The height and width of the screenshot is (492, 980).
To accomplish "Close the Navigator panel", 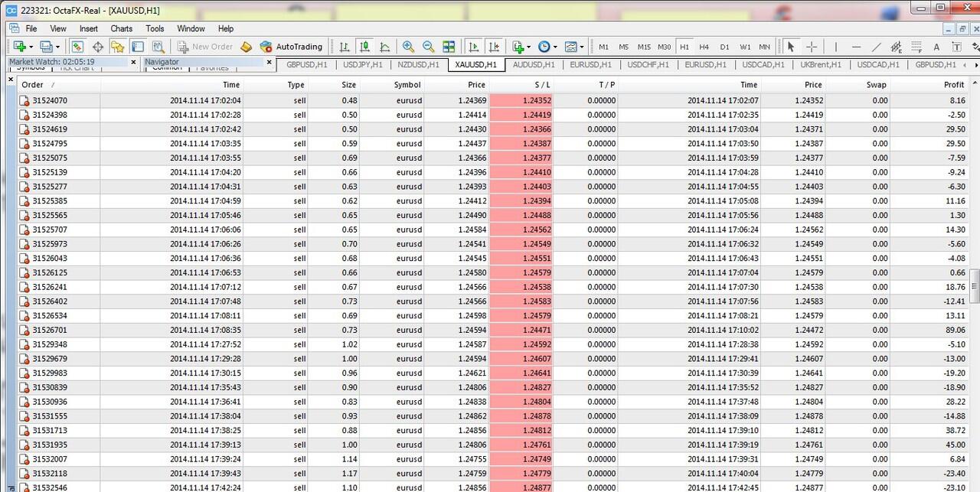I will (269, 62).
